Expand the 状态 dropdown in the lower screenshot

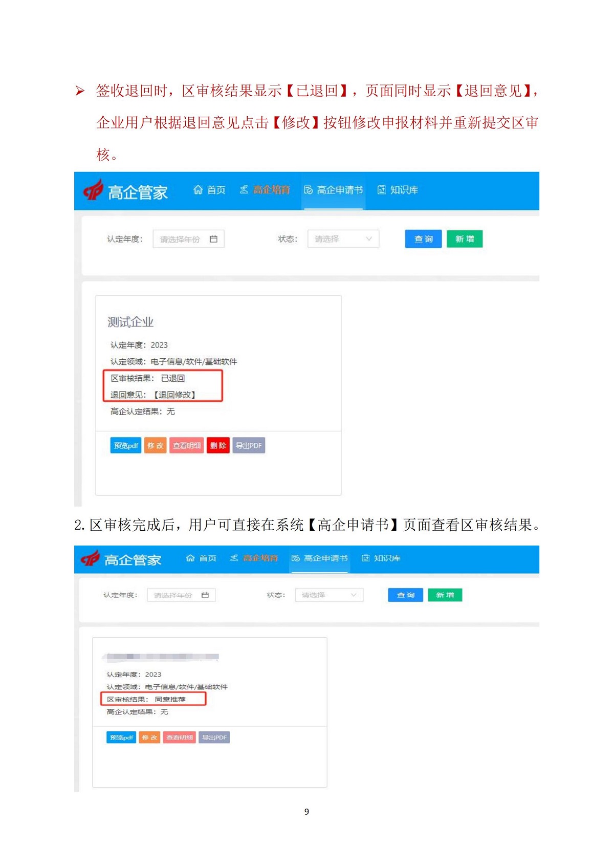[x=329, y=595]
